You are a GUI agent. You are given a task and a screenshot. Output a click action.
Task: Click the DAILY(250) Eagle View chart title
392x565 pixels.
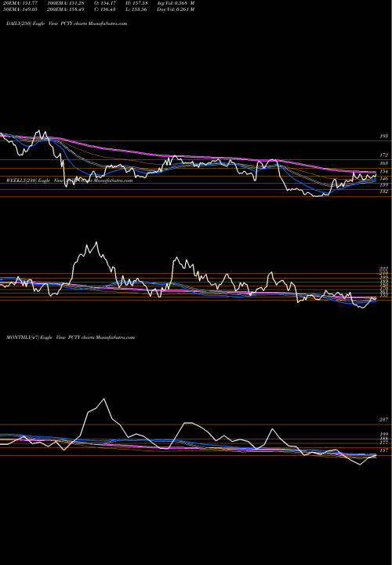[x=67, y=24]
